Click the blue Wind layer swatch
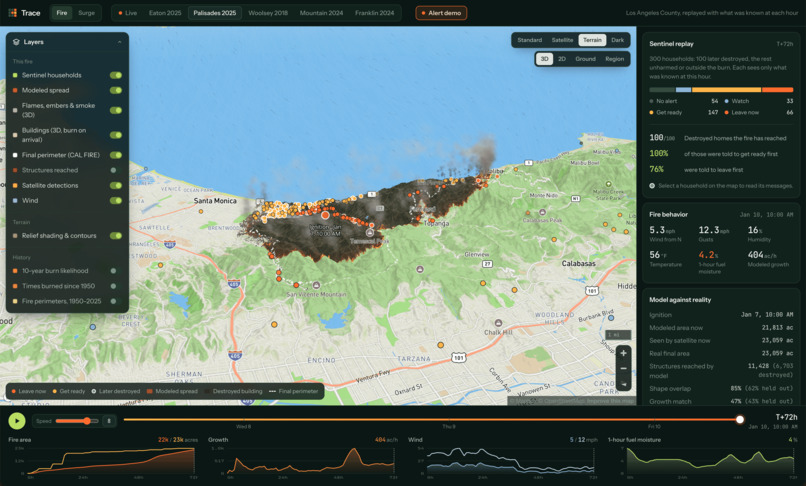 click(15, 201)
